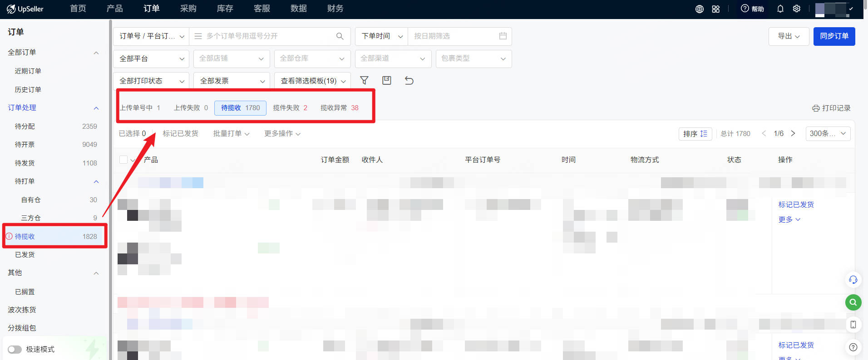
Task: Open 客服 in top navigation
Action: 262,9
